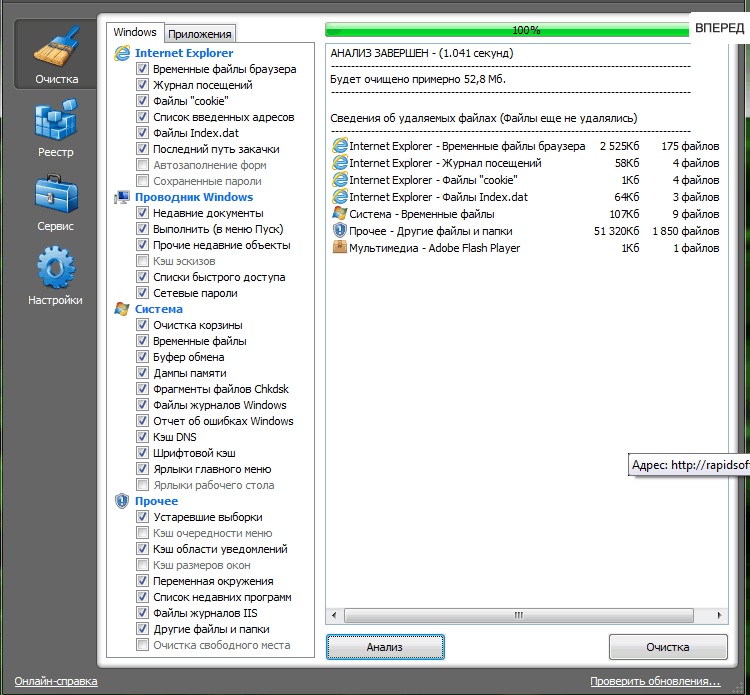This screenshot has width=750, height=695.
Task: Select the Проводник Windows section header
Action: (x=194, y=197)
